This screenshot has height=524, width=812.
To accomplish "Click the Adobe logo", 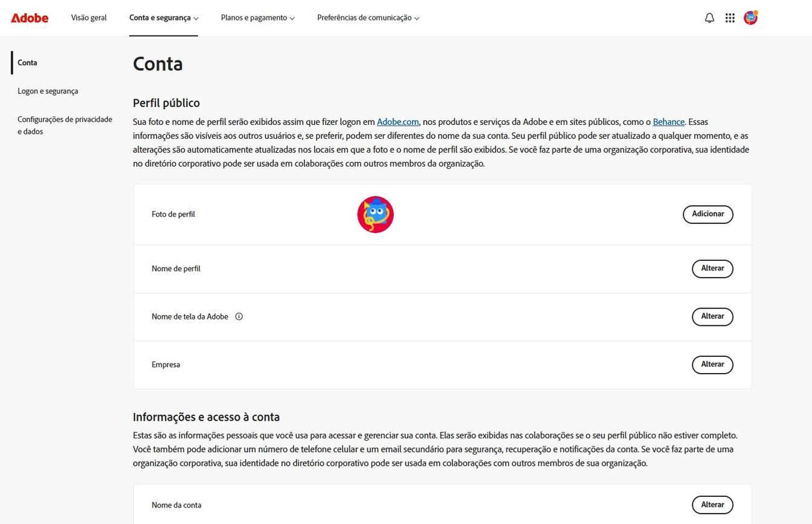I will (x=29, y=18).
